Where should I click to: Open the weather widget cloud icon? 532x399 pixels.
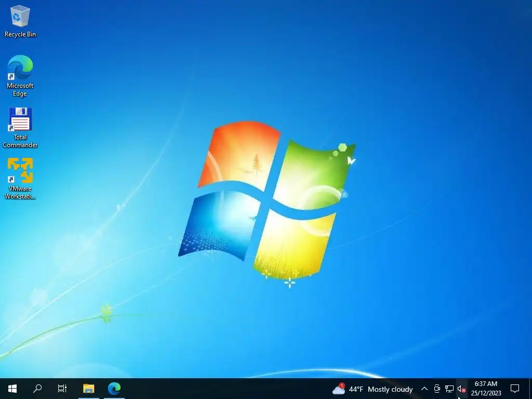[339, 389]
